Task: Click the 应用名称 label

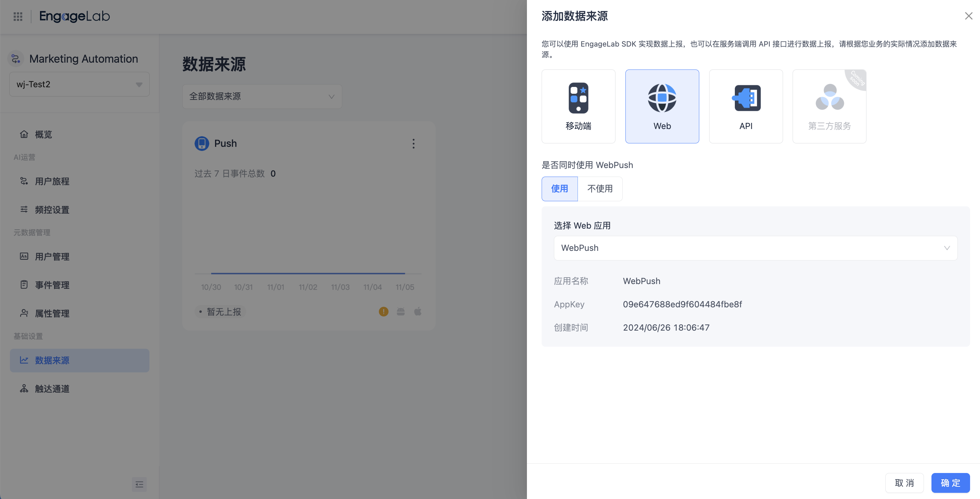Action: [x=571, y=281]
